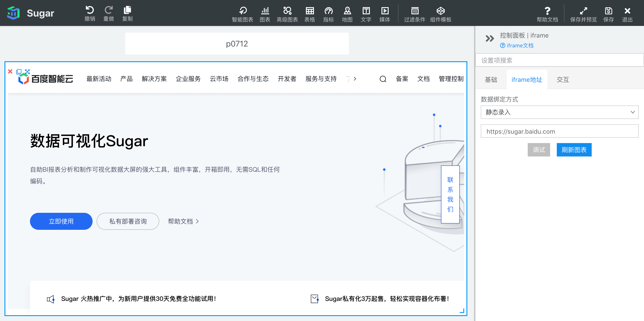The width and height of the screenshot is (644, 321).
Task: Open the 帮助文档 link with arrow
Action: [183, 221]
